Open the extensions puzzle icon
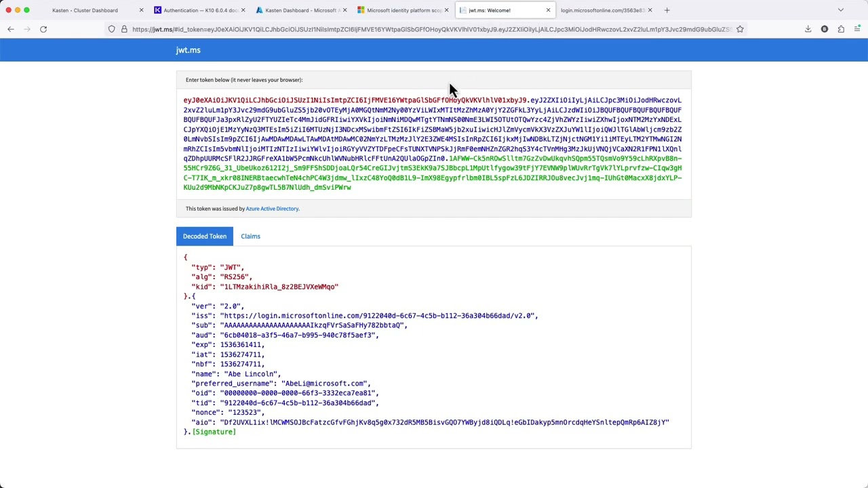868x488 pixels. coord(841,29)
